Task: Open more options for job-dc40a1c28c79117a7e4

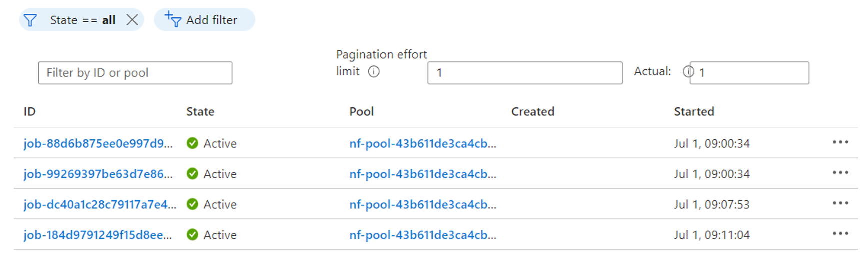Action: (840, 204)
